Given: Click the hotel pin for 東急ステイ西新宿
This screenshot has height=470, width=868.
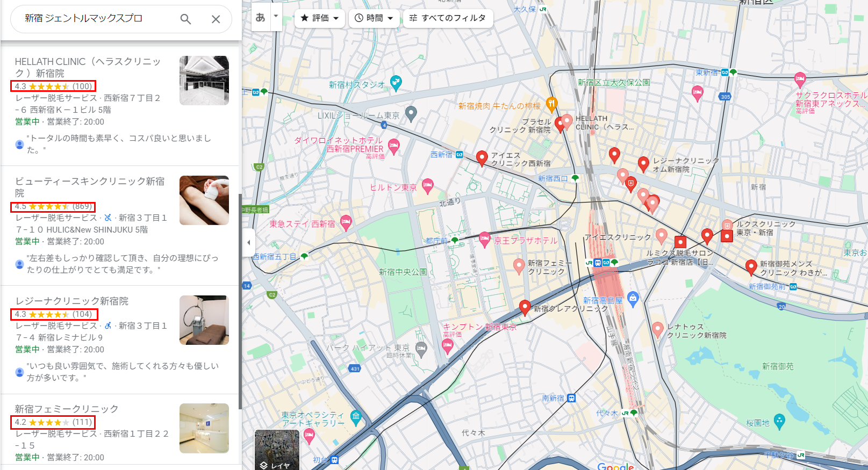Looking at the screenshot, I should pos(346,223).
